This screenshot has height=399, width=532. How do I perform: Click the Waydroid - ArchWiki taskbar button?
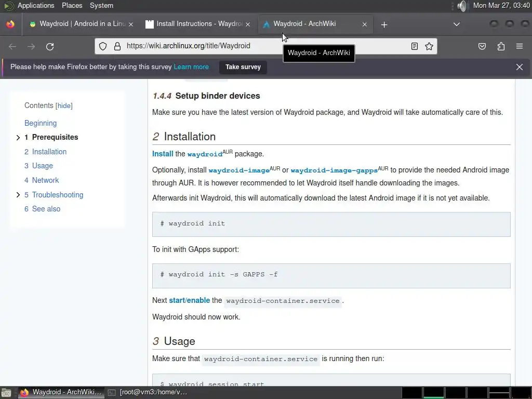(61, 392)
